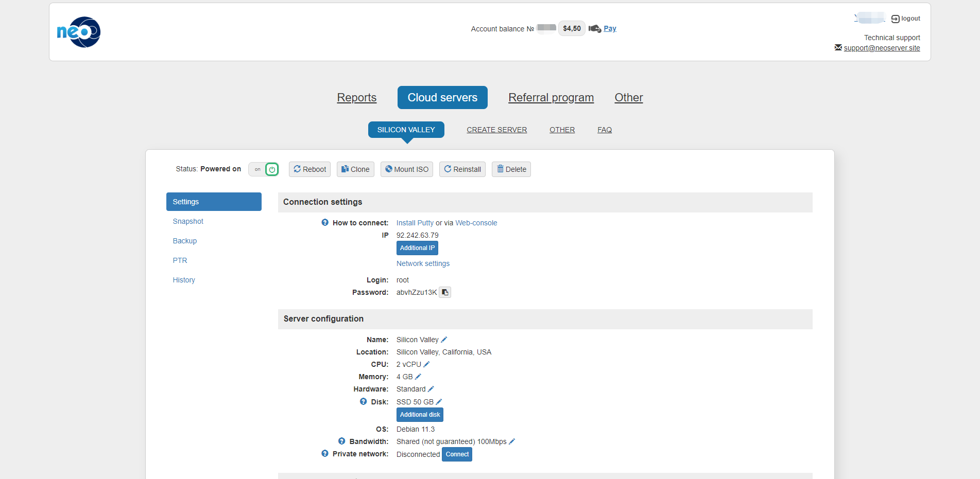Click the IP address 92.242.63.79

[418, 235]
